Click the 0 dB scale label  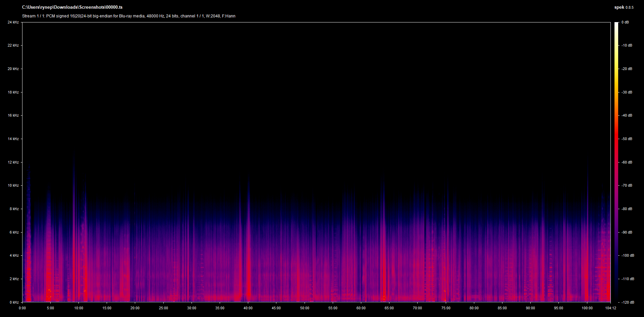[x=625, y=22]
